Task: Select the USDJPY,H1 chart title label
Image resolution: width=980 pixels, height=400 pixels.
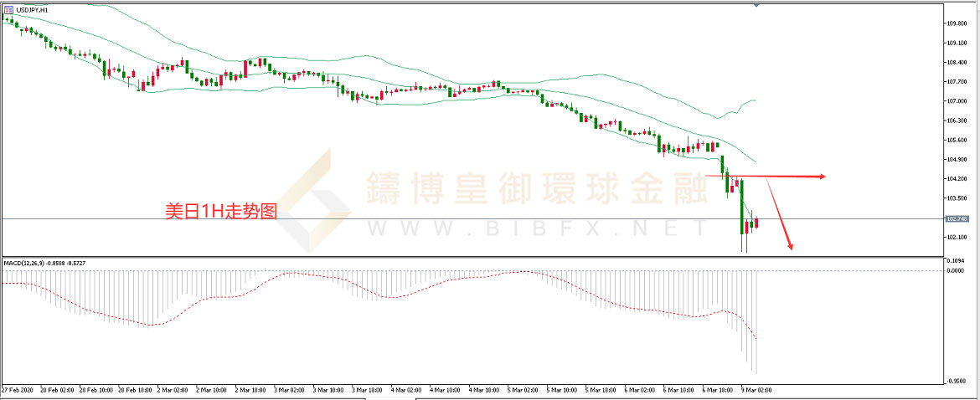Action: point(32,9)
